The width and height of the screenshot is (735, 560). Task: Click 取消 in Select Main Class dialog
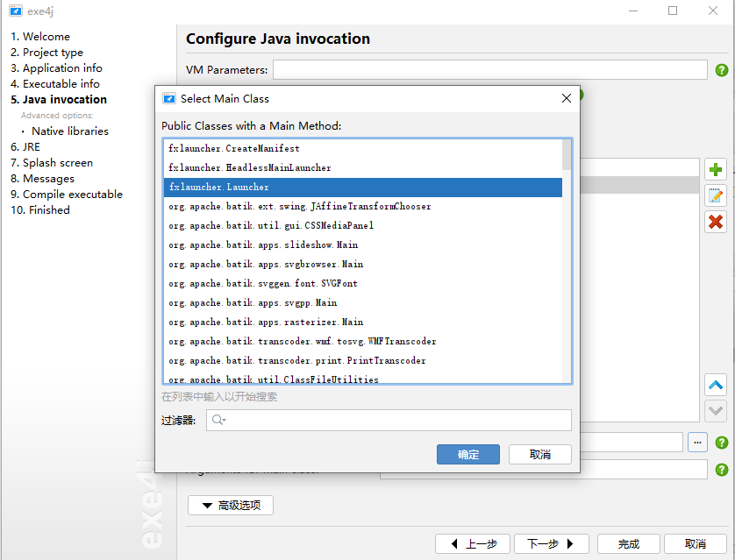coord(540,454)
